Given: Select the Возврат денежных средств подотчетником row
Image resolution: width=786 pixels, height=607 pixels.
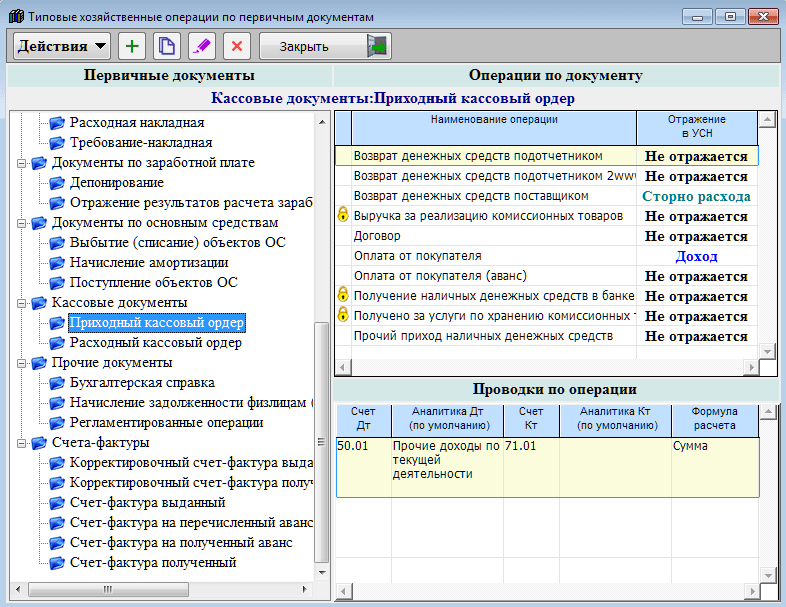Looking at the screenshot, I should pyautogui.click(x=546, y=156).
